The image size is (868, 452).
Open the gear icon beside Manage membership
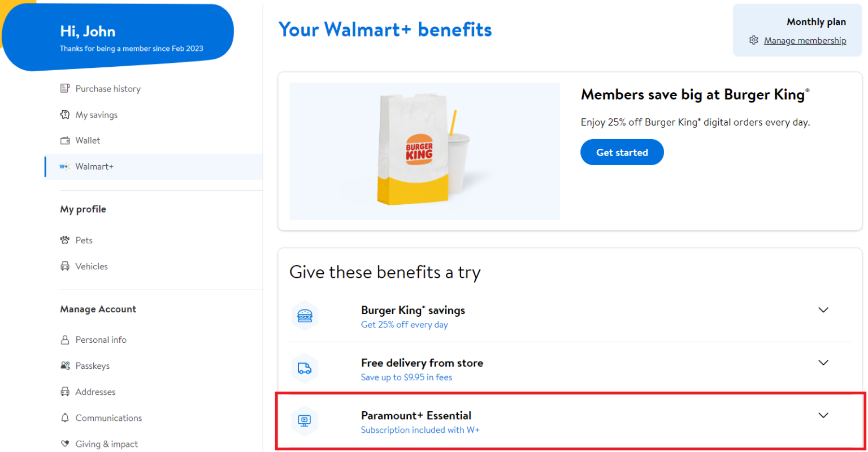753,40
